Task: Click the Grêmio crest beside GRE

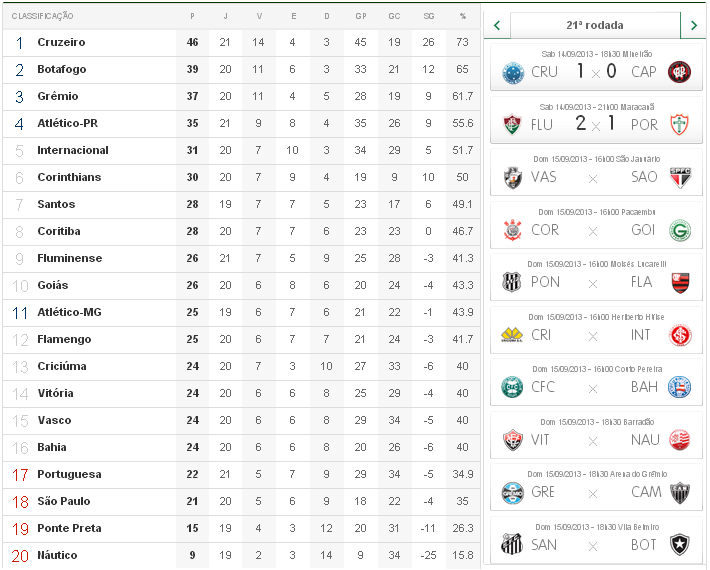Action: tap(512, 492)
